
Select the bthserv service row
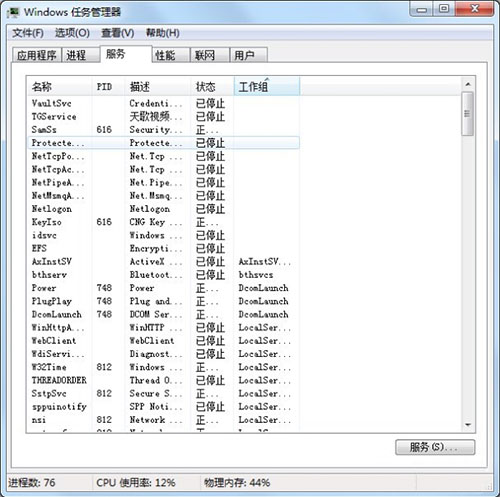pyautogui.click(x=163, y=275)
